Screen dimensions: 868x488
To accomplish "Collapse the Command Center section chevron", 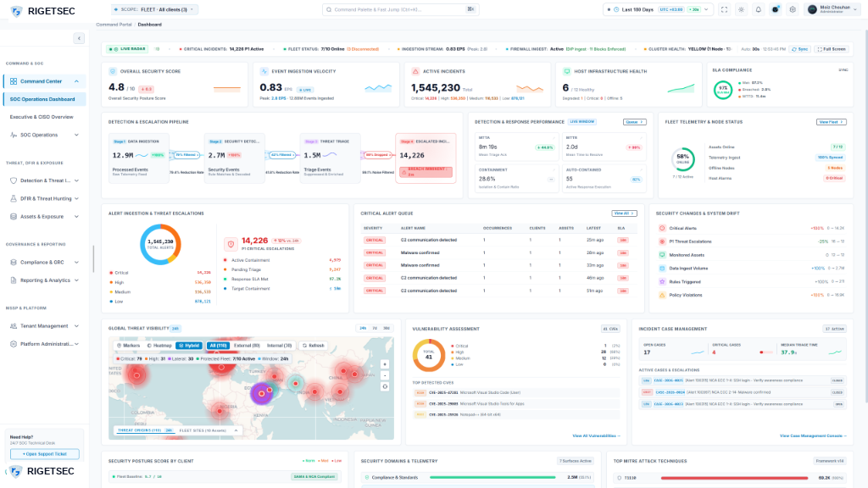I will 76,81.
